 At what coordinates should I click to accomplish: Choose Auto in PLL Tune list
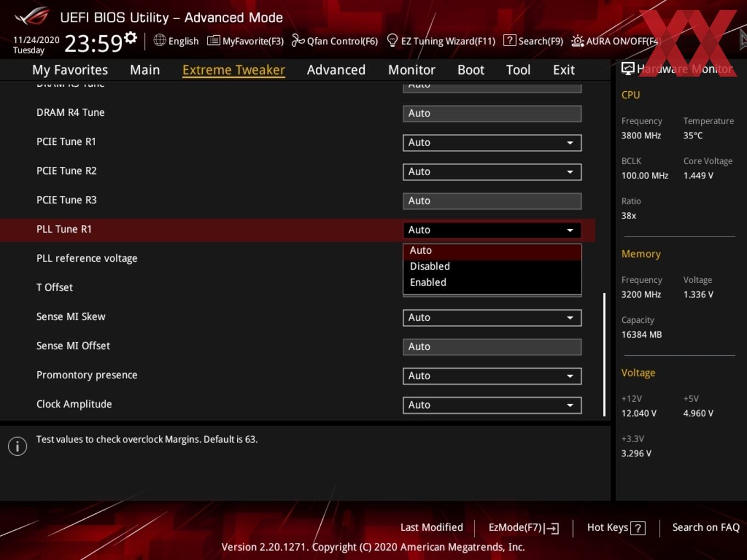pyautogui.click(x=492, y=250)
